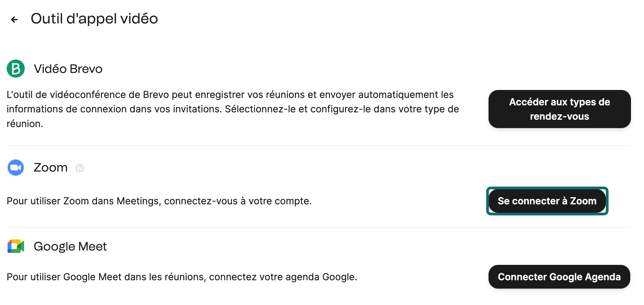Select the multicolored Google Meet camera logo
This screenshot has width=644, height=305.
pos(15,246)
